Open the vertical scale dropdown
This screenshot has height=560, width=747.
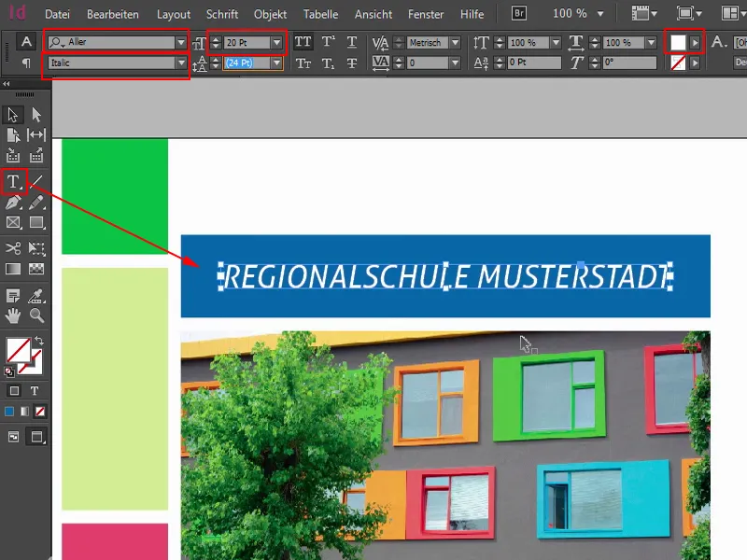point(556,42)
